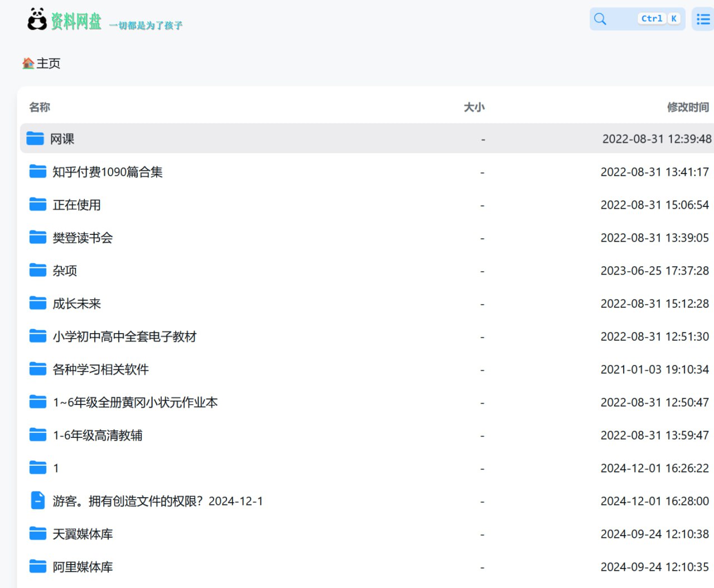This screenshot has width=714, height=588.
Task: Select the 樊登读书会 folder name
Action: [x=83, y=238]
